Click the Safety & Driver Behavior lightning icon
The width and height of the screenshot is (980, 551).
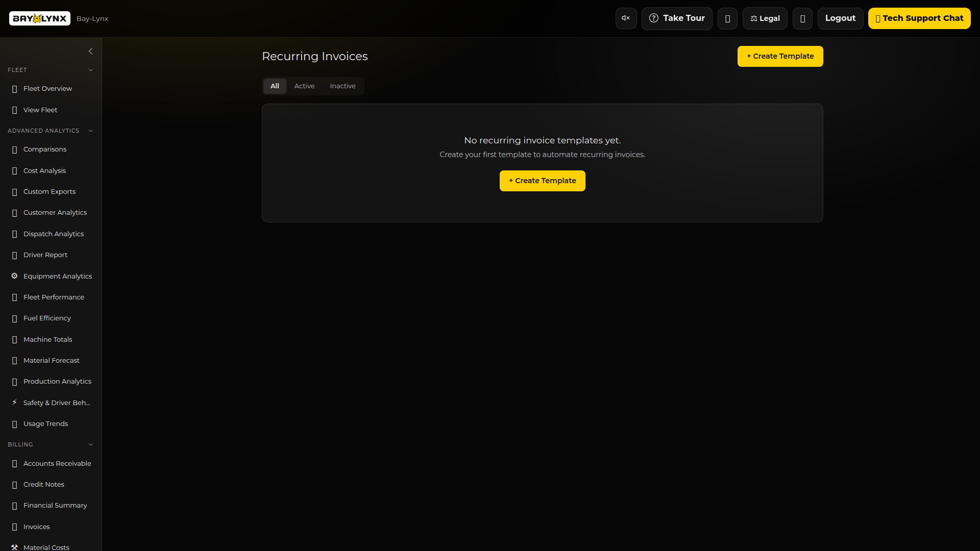[x=14, y=403]
